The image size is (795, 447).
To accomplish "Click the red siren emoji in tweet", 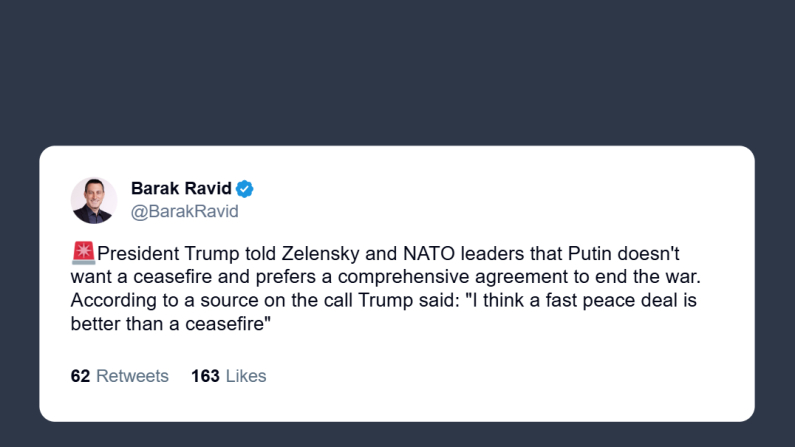I will (x=83, y=254).
